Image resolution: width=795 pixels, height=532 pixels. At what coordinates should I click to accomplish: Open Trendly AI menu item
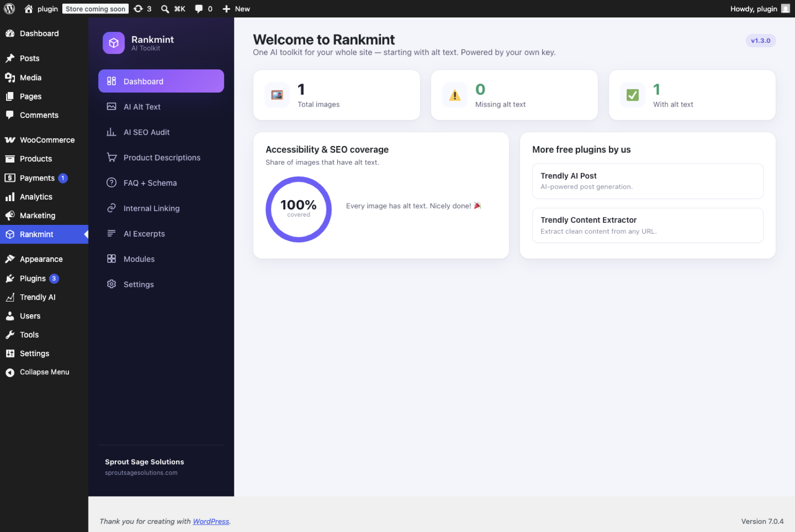point(44,297)
